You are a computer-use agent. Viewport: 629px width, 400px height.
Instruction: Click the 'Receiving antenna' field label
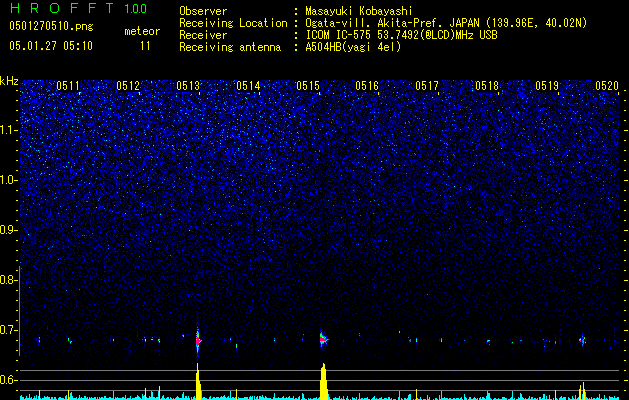point(230,47)
